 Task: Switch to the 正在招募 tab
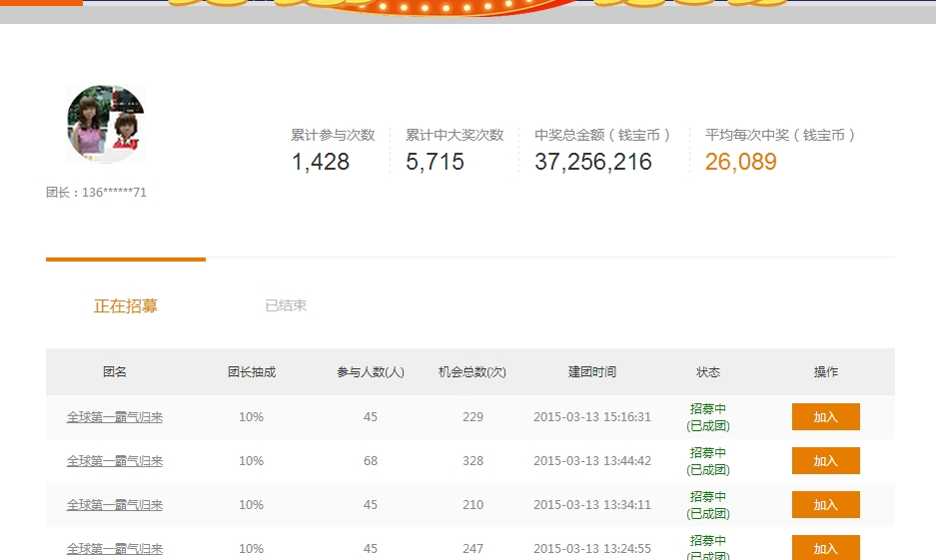click(126, 306)
